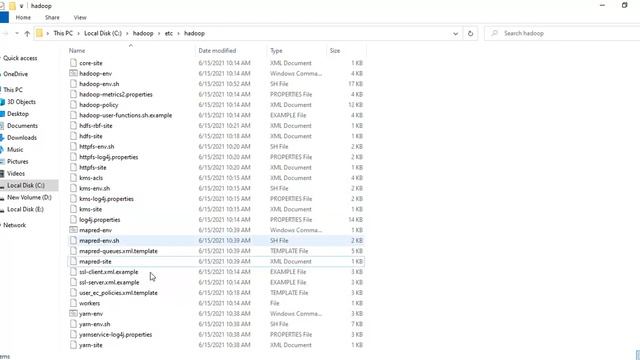Click Local Disk (C:) breadcrumb segment

point(103,33)
